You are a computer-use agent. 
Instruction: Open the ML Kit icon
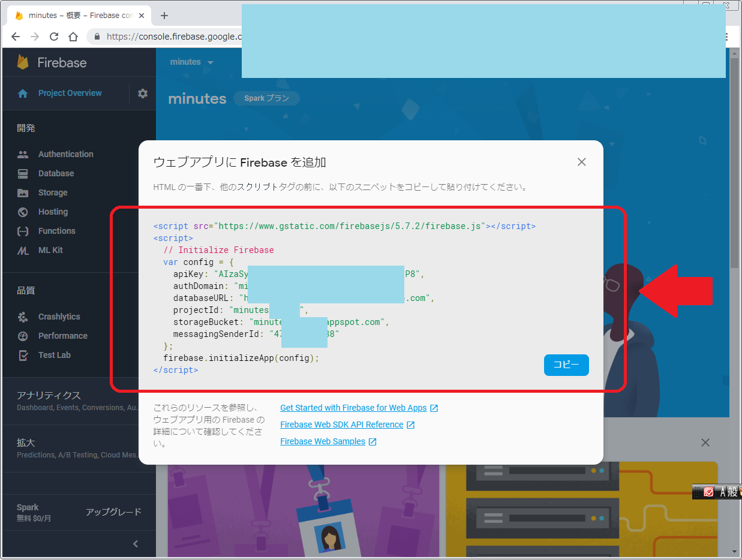coord(23,250)
